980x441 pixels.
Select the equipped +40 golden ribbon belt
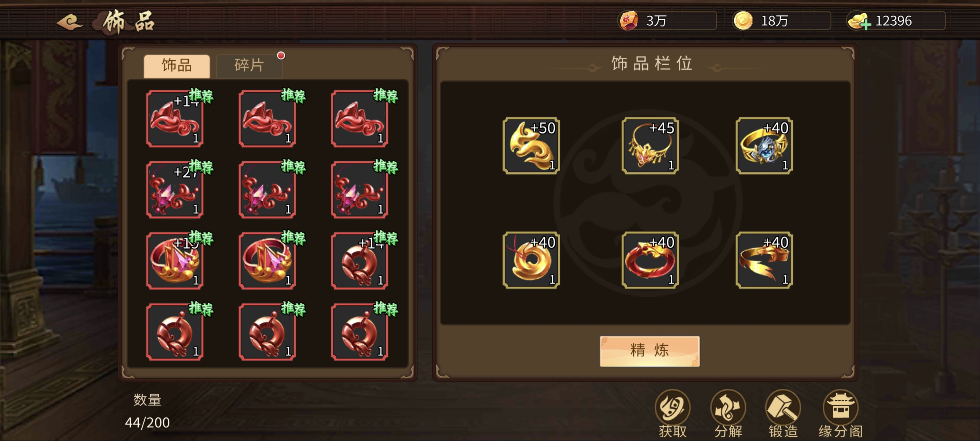(764, 260)
